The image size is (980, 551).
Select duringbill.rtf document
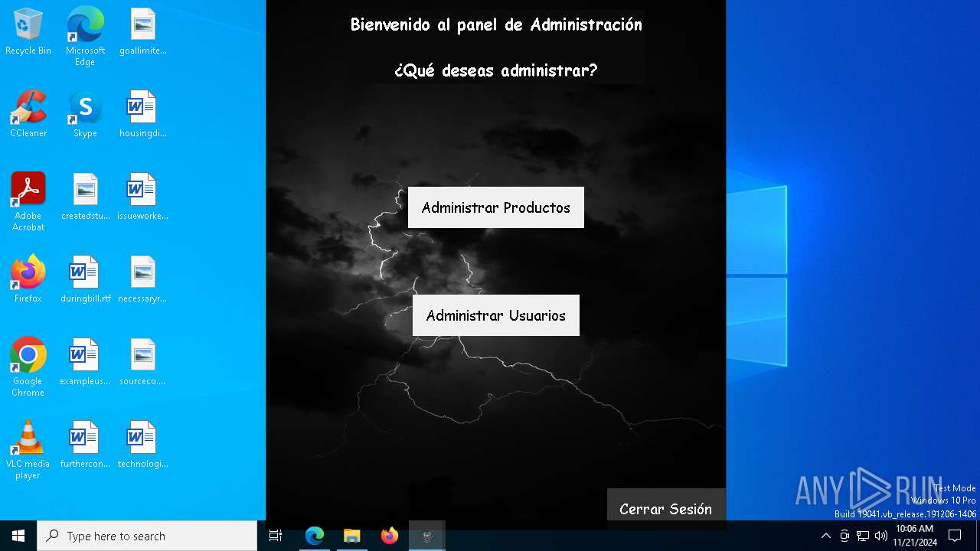coord(85,279)
